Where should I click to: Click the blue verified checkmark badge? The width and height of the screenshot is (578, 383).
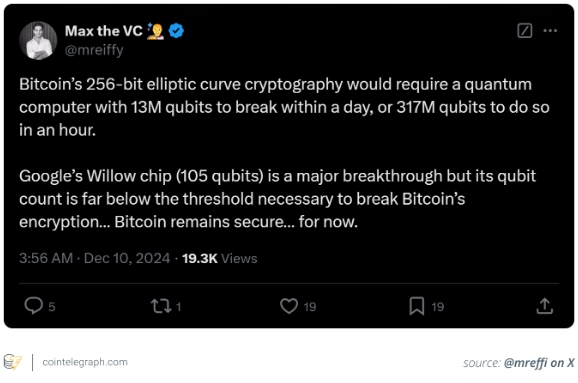click(x=176, y=31)
